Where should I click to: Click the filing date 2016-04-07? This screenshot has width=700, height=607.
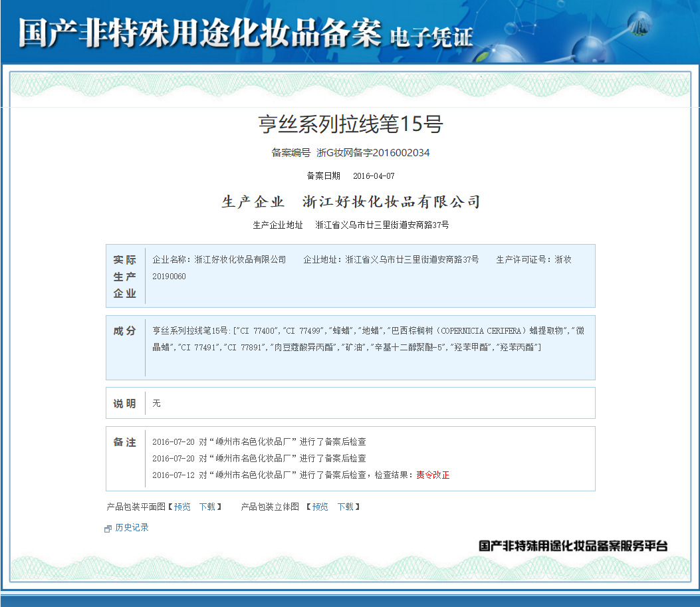tap(374, 176)
